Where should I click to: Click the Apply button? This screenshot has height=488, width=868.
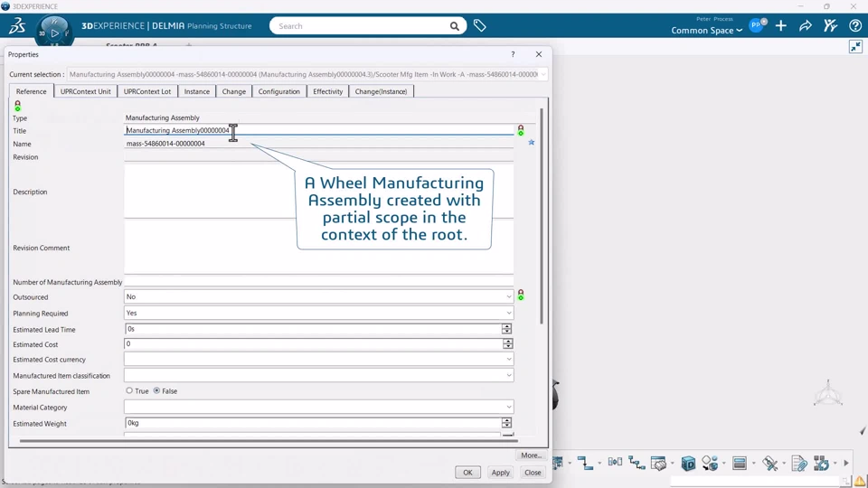coord(500,473)
